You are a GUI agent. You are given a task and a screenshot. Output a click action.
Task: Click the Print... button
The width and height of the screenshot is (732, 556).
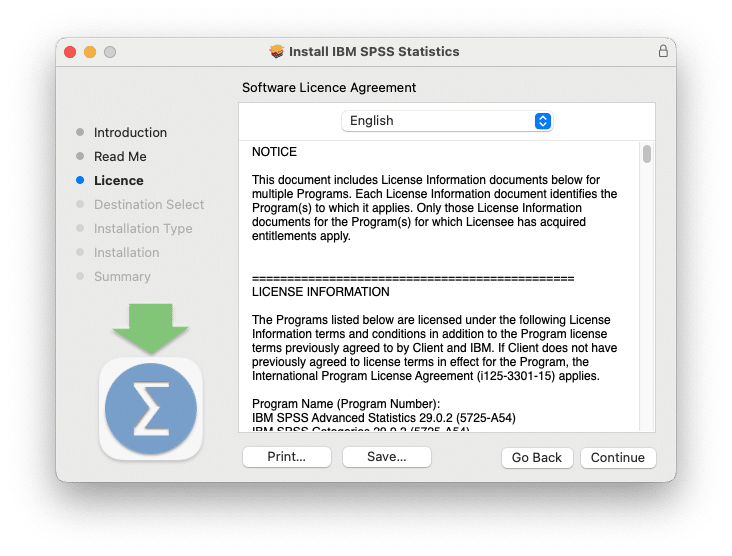tap(287, 457)
